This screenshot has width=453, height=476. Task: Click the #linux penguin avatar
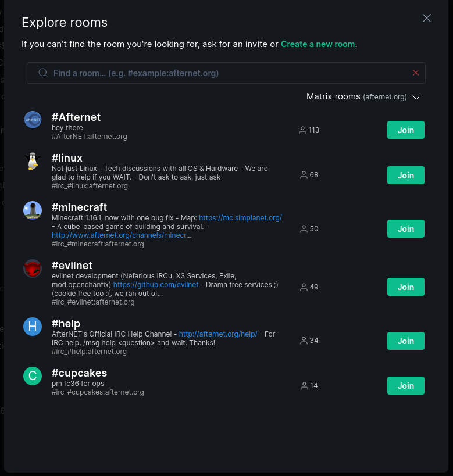(33, 161)
